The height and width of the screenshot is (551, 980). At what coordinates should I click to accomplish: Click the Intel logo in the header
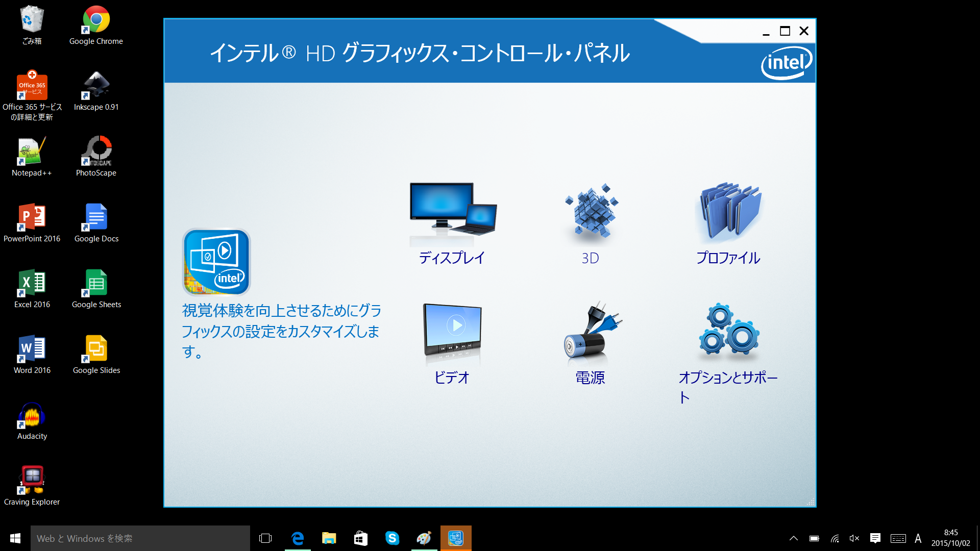click(x=786, y=63)
